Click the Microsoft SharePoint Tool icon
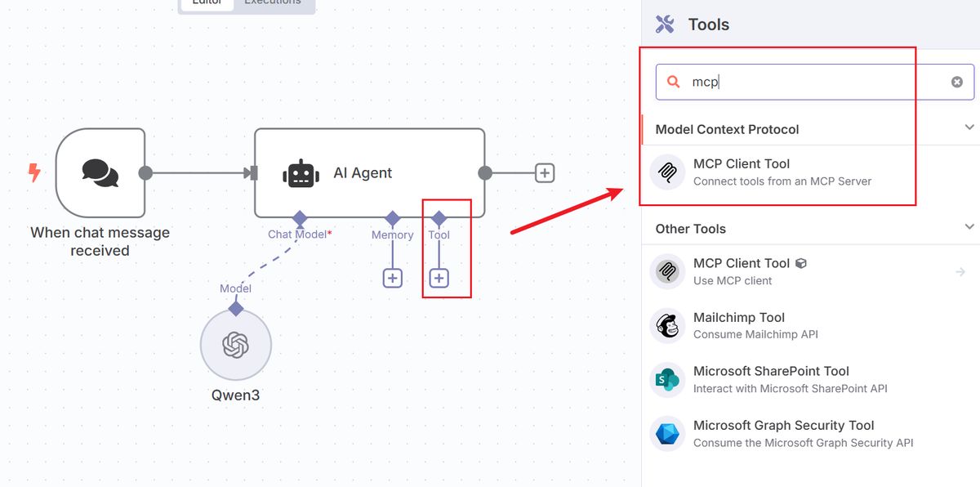This screenshot has height=487, width=980. (667, 379)
